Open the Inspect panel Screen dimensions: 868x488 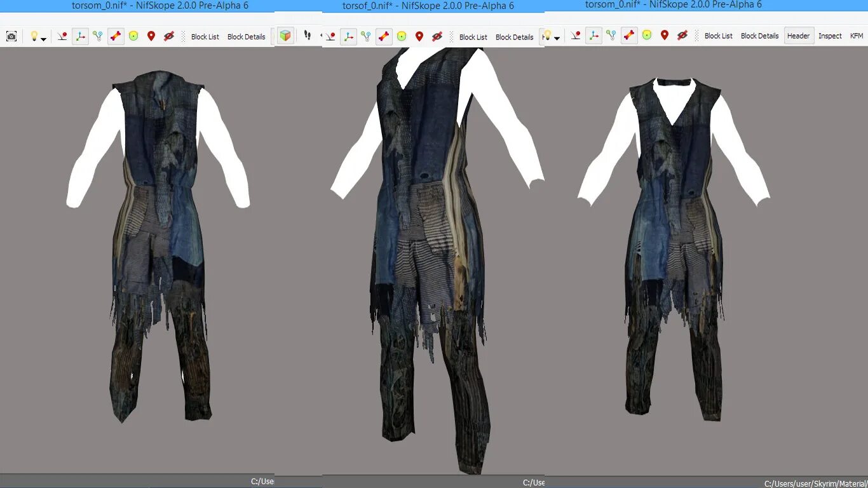[x=830, y=36]
